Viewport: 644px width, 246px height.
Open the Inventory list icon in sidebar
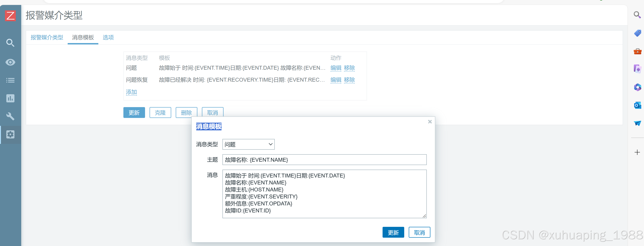pos(10,80)
